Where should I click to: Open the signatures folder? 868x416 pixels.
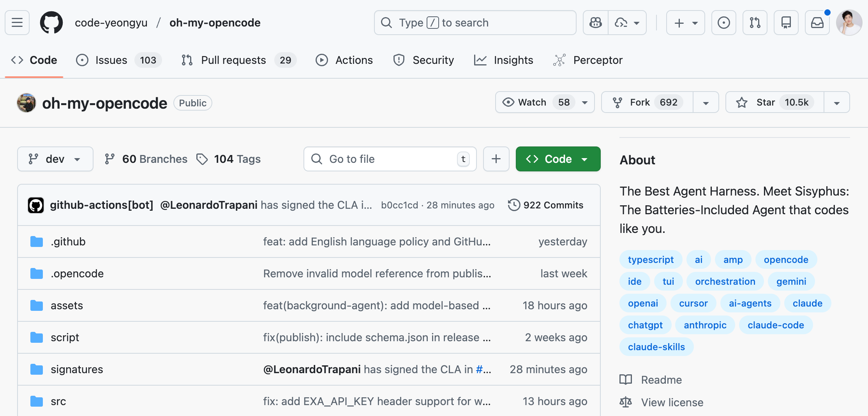(77, 369)
